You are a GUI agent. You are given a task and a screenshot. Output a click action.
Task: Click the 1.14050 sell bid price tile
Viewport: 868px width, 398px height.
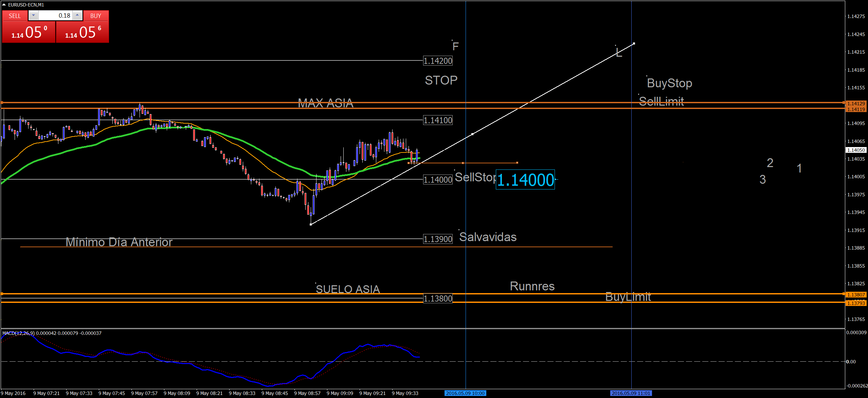[x=29, y=32]
